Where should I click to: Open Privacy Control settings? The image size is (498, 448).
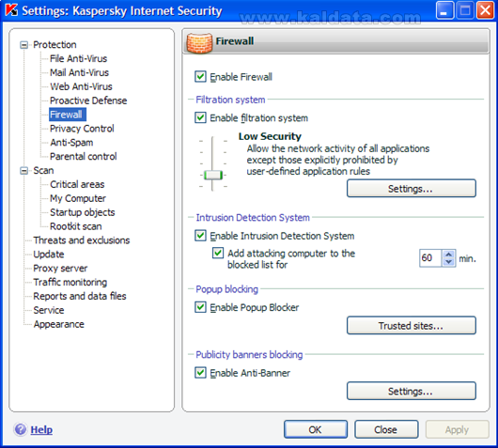82,129
